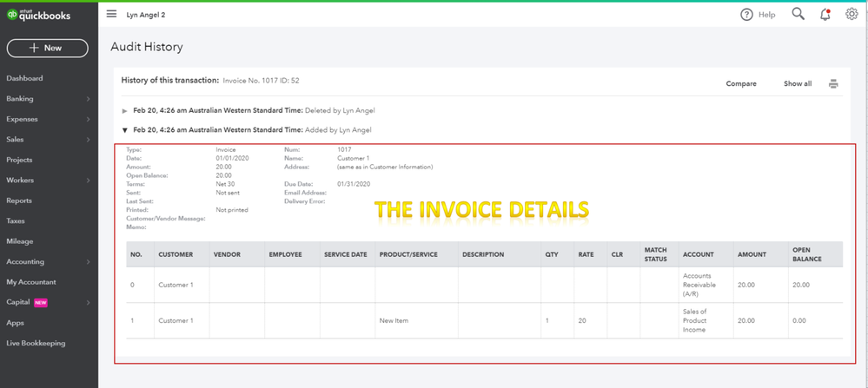Click Show all

pos(798,84)
